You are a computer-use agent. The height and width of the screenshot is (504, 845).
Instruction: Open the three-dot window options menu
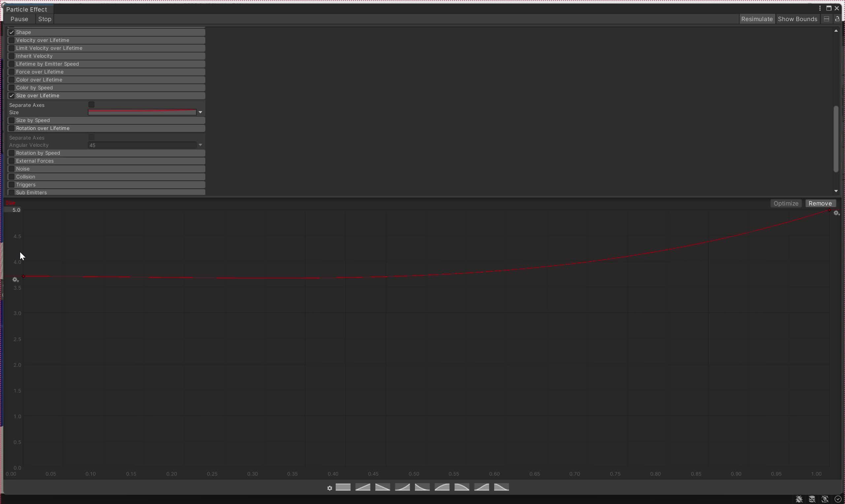click(819, 8)
